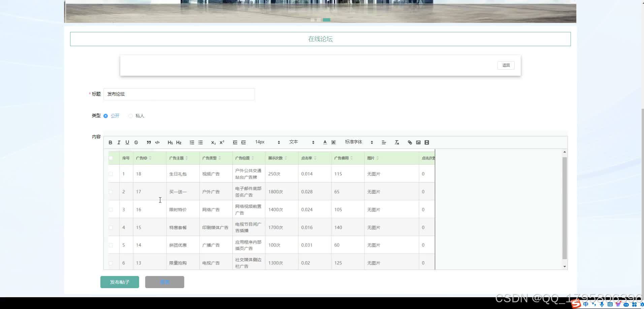Click the 在线论坛 section header
This screenshot has height=309, width=644.
click(x=320, y=39)
